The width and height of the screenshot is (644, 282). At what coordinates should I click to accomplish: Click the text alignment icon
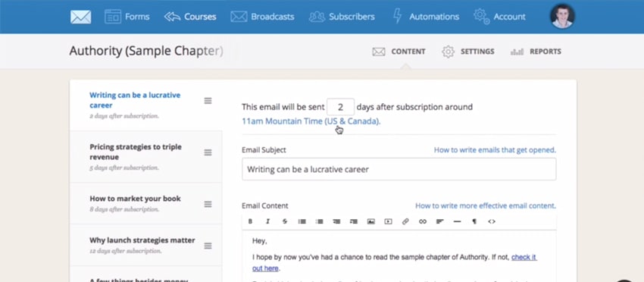[x=440, y=221]
